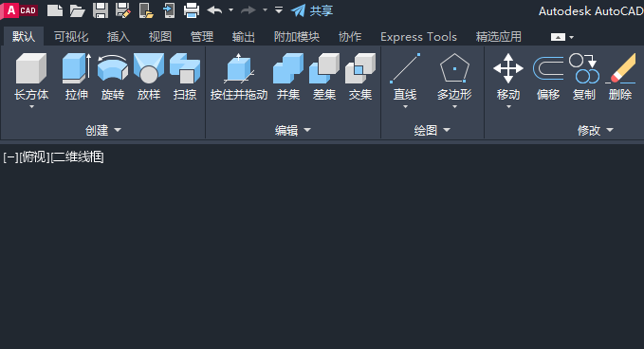Expand the 编辑 panel

click(293, 130)
